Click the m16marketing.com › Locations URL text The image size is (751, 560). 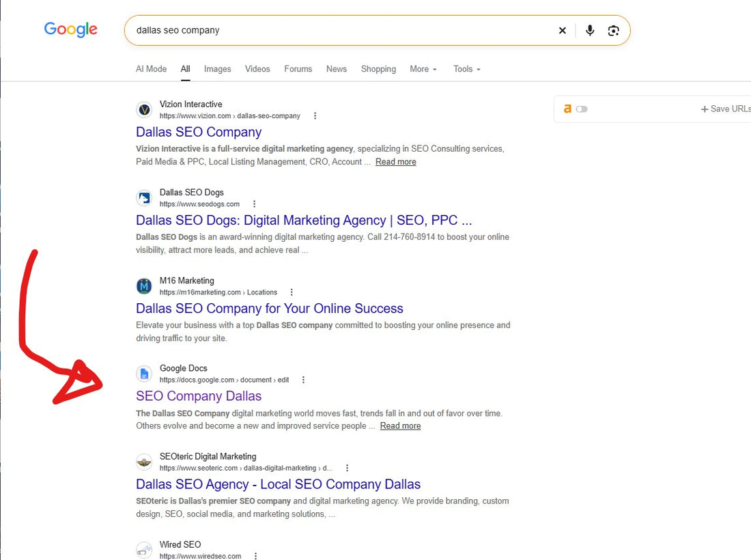(x=218, y=292)
